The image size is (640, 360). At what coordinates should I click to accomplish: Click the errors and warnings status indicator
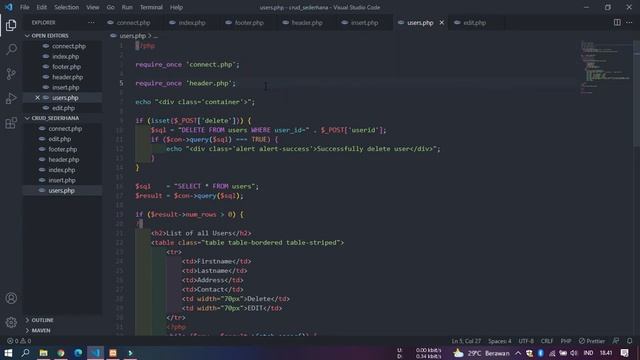19,341
